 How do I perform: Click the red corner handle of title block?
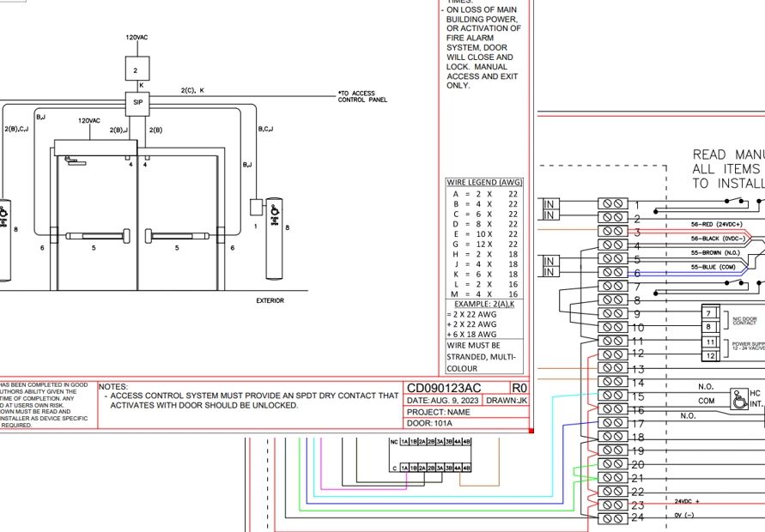point(531,431)
